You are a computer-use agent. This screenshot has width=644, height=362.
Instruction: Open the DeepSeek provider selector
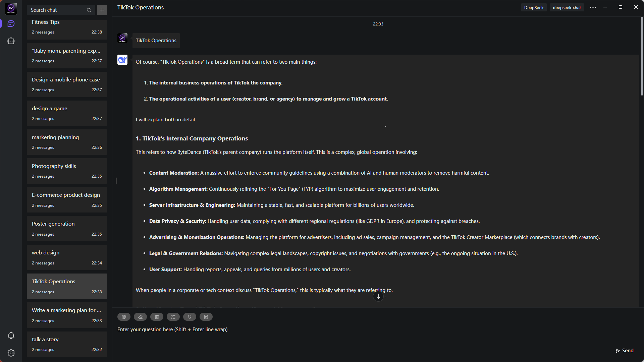point(534,7)
